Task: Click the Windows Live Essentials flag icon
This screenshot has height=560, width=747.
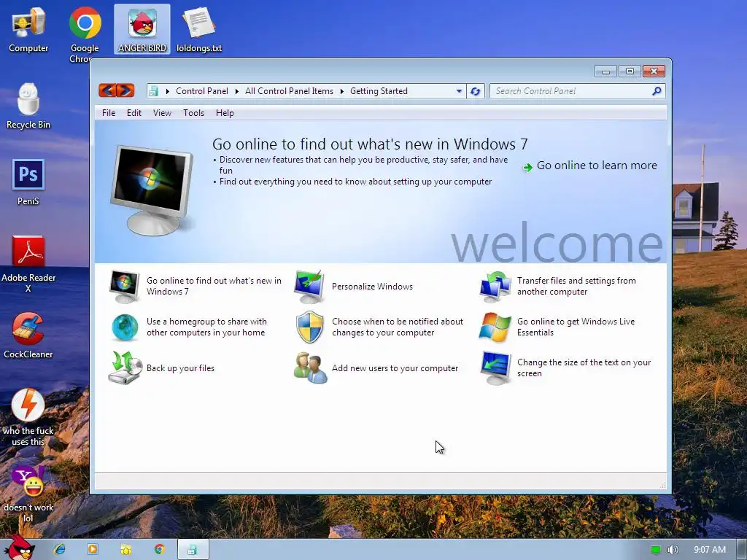Action: coord(495,327)
